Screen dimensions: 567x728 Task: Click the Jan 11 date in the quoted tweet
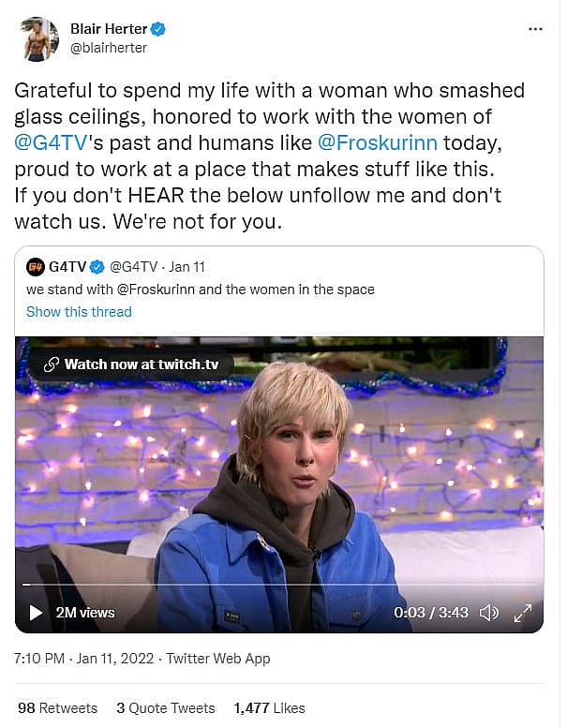(190, 267)
